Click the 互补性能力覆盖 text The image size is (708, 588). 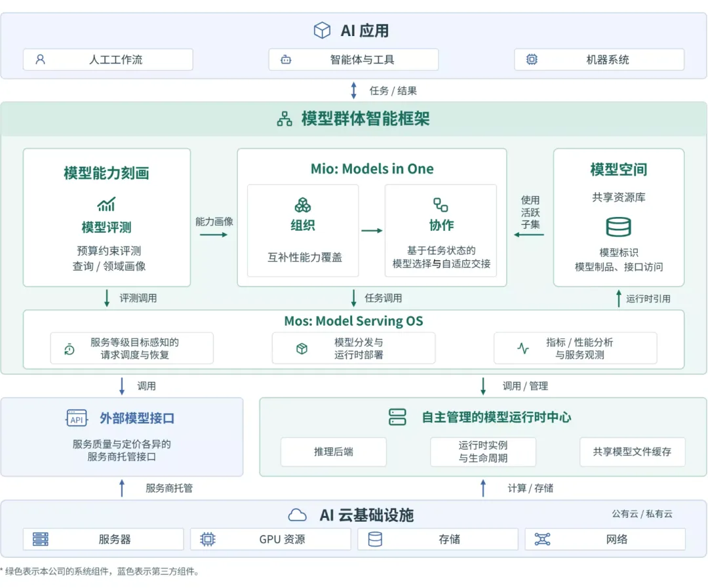coord(305,258)
